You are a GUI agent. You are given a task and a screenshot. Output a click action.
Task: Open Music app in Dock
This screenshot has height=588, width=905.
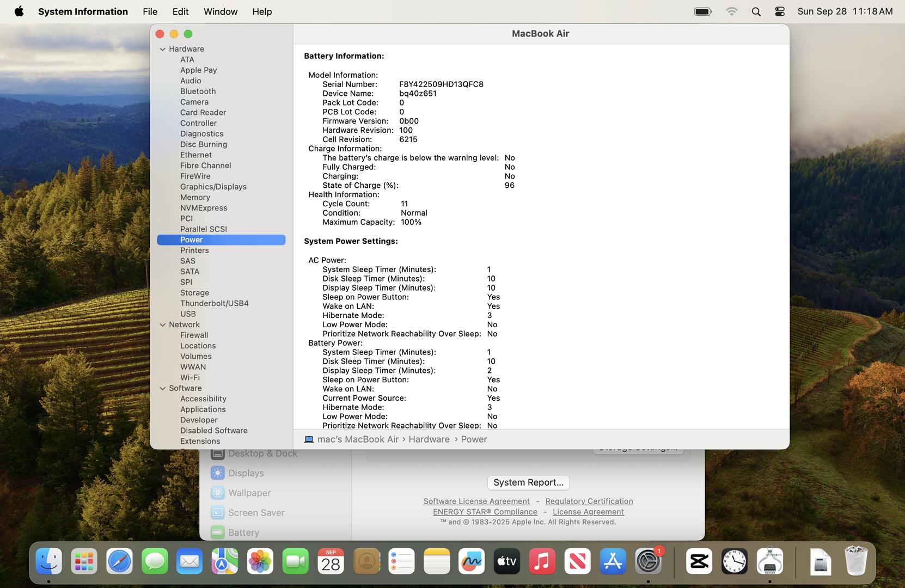(542, 561)
